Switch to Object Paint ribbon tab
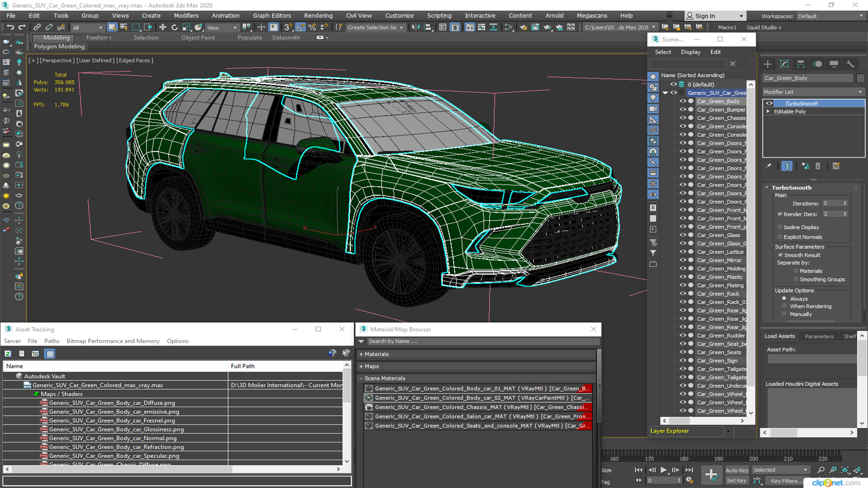Screen dimensions: 868x488 coord(198,38)
